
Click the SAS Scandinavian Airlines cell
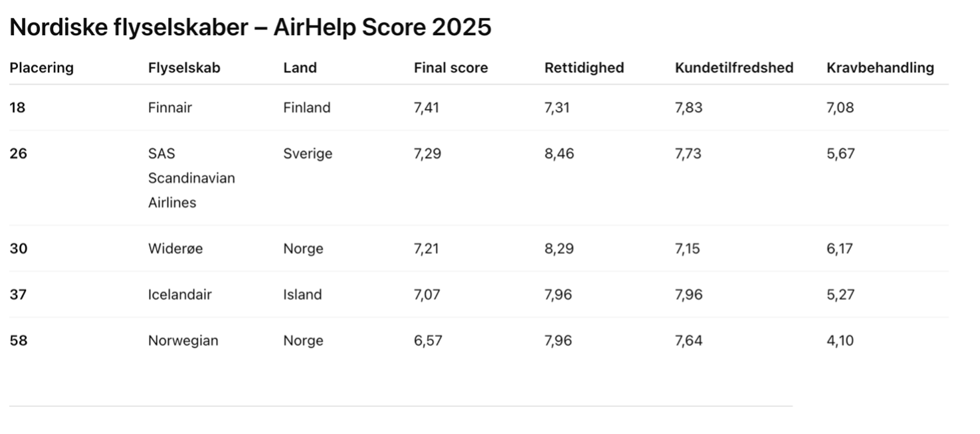pyautogui.click(x=191, y=178)
